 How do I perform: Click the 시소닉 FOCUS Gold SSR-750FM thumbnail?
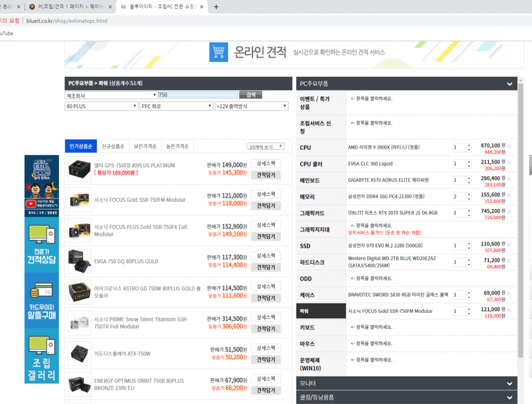pyautogui.click(x=79, y=200)
